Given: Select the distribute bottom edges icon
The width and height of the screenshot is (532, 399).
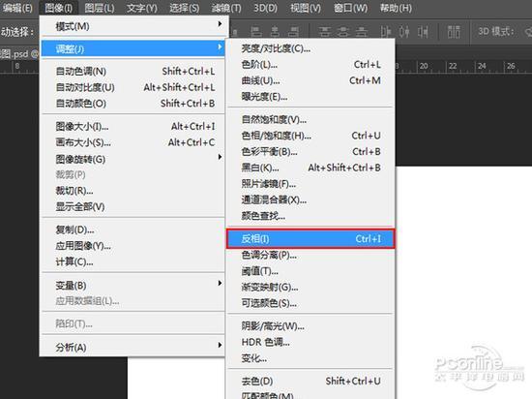Looking at the screenshot, I should (362, 32).
